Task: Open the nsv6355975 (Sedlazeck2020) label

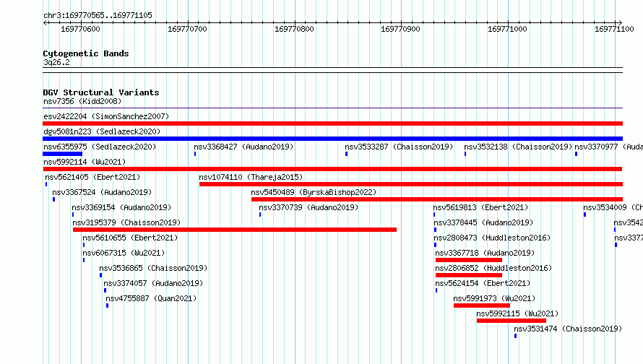Action: coord(100,147)
